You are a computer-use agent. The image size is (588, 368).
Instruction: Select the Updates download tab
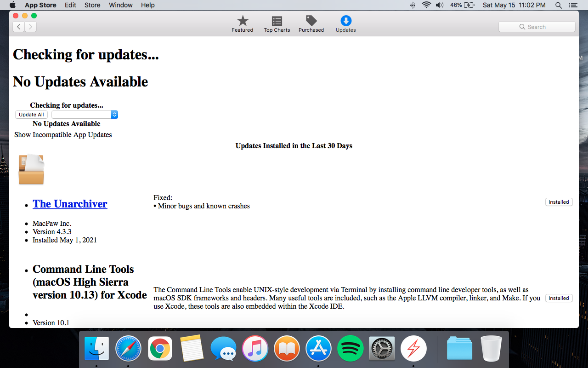[x=346, y=24]
